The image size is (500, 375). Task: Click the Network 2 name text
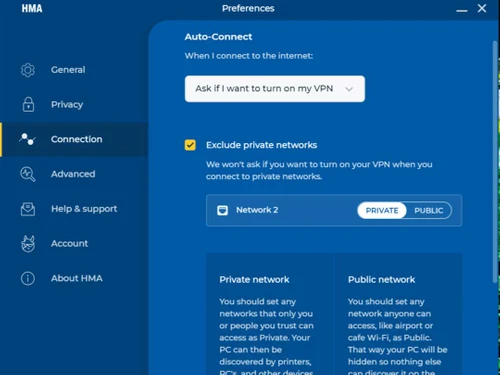(257, 210)
